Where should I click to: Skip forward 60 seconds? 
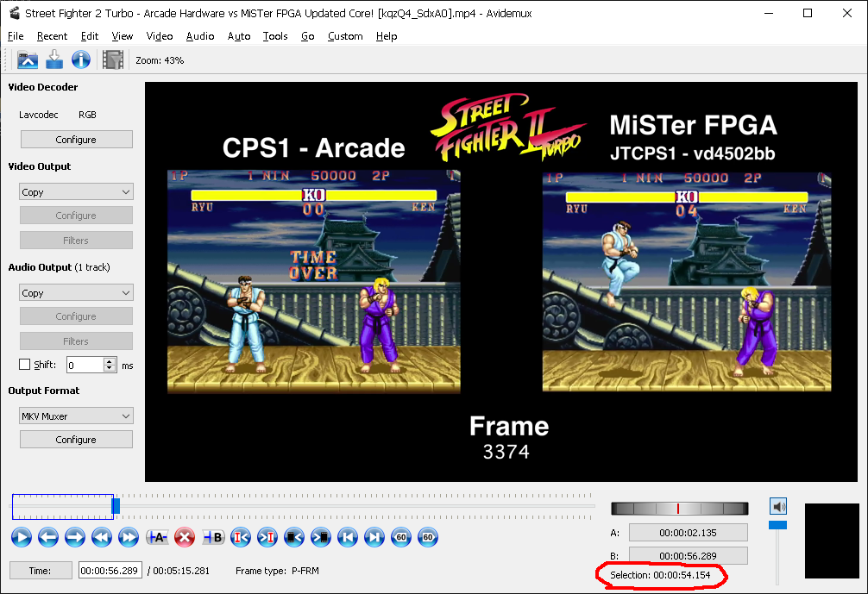click(428, 537)
